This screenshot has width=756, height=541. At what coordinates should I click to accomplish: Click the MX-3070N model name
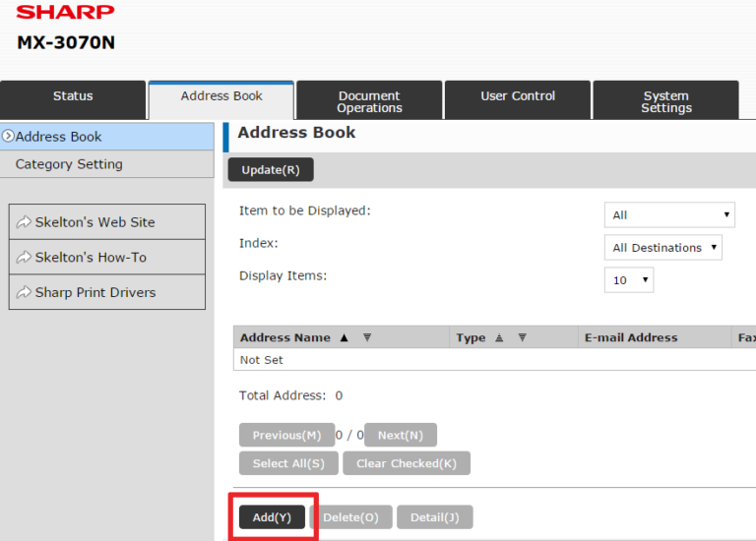[x=66, y=42]
